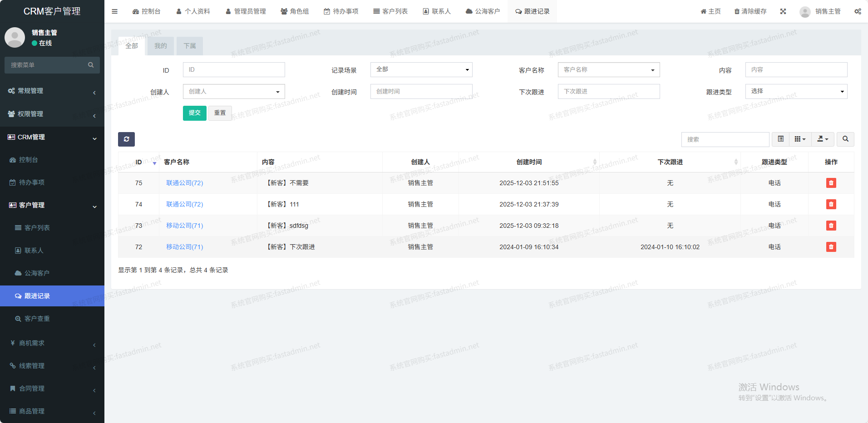Enter fullscreen mode from top bar
The width and height of the screenshot is (868, 423).
(x=783, y=11)
